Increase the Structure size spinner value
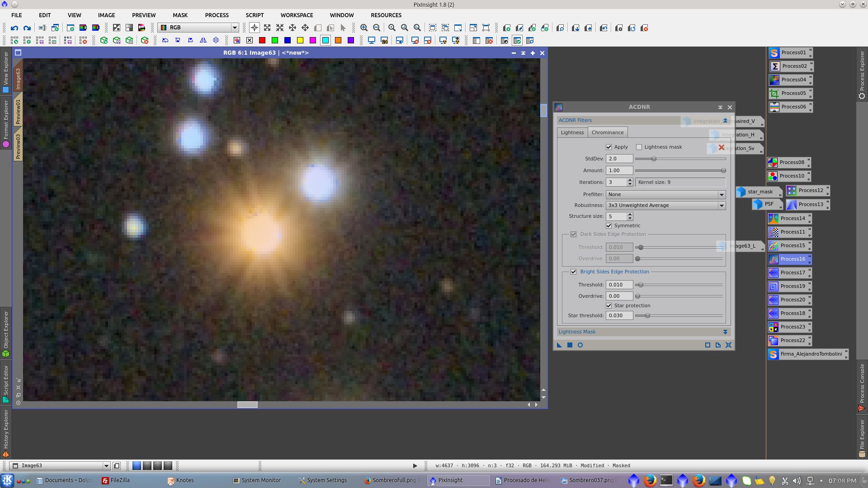The width and height of the screenshot is (868, 488). (x=630, y=215)
